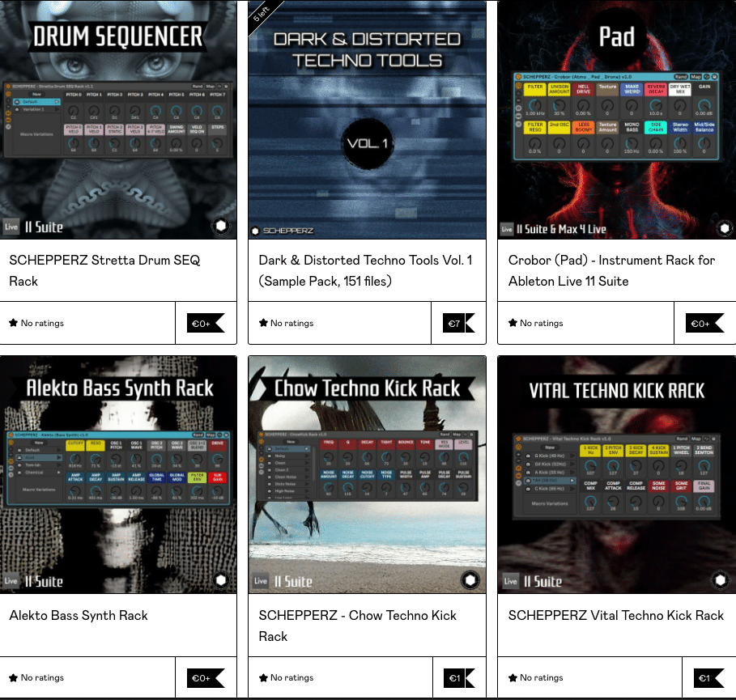The height and width of the screenshot is (700, 736).
Task: Click 'No ratings' text under Vital Techno Kick Rack
Action: coord(541,677)
